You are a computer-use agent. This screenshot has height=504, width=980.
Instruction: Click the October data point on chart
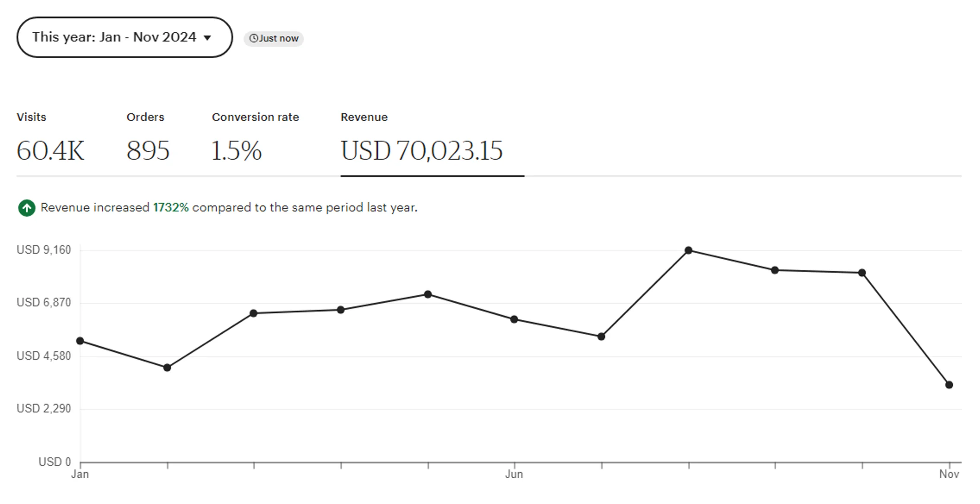pos(862,273)
